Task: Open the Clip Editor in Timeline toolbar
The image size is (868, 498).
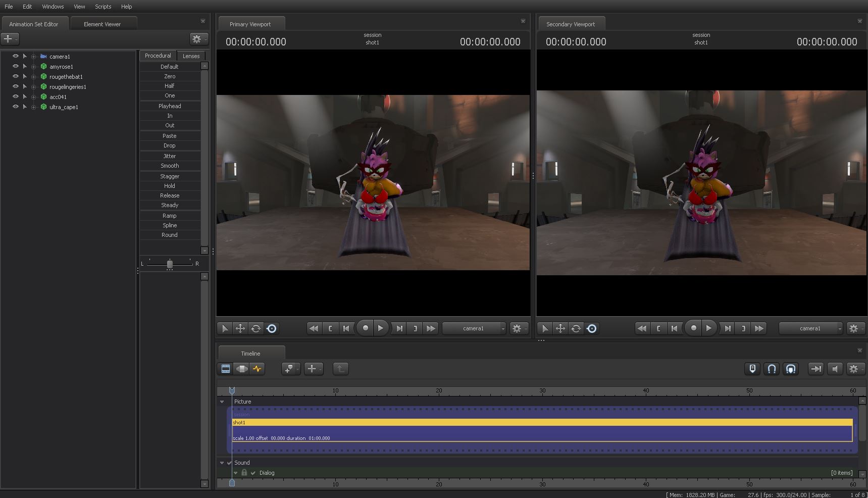Action: (x=226, y=369)
